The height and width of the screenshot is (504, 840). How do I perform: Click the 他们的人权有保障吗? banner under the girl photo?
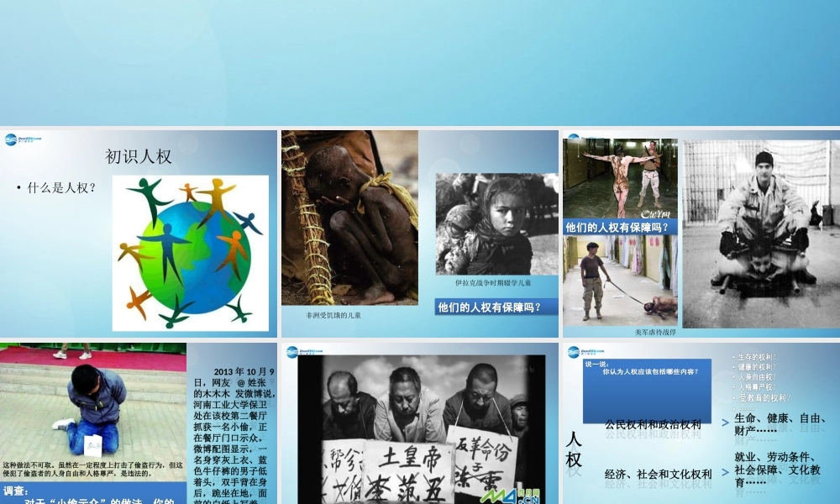pos(496,307)
